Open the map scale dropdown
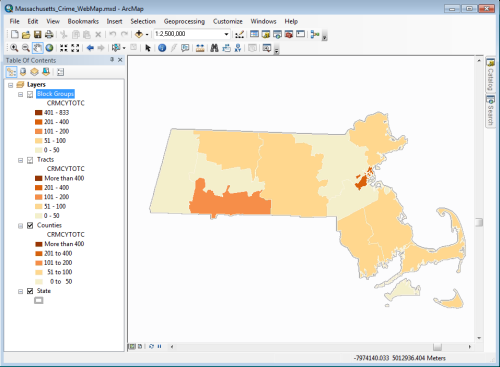This screenshot has width=500, height=367. (x=226, y=34)
